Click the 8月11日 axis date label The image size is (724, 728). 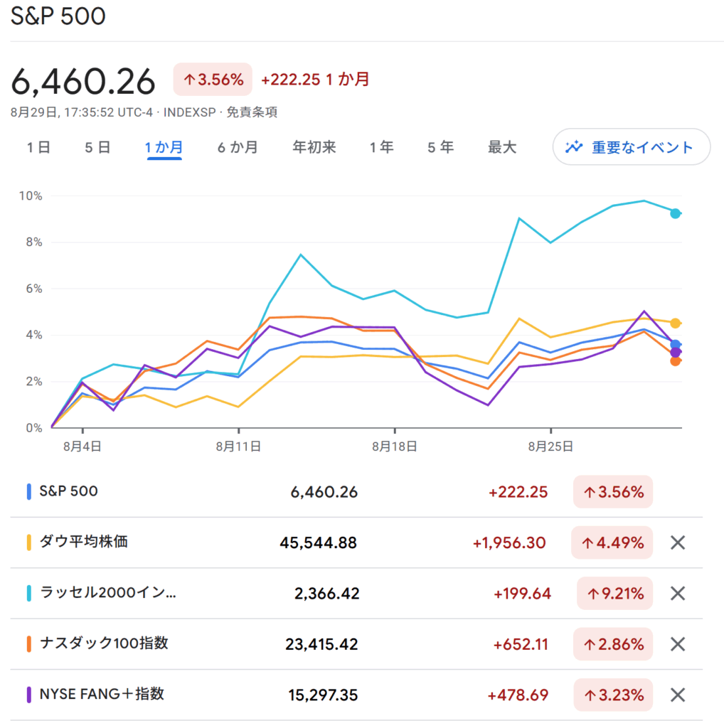pos(238,446)
